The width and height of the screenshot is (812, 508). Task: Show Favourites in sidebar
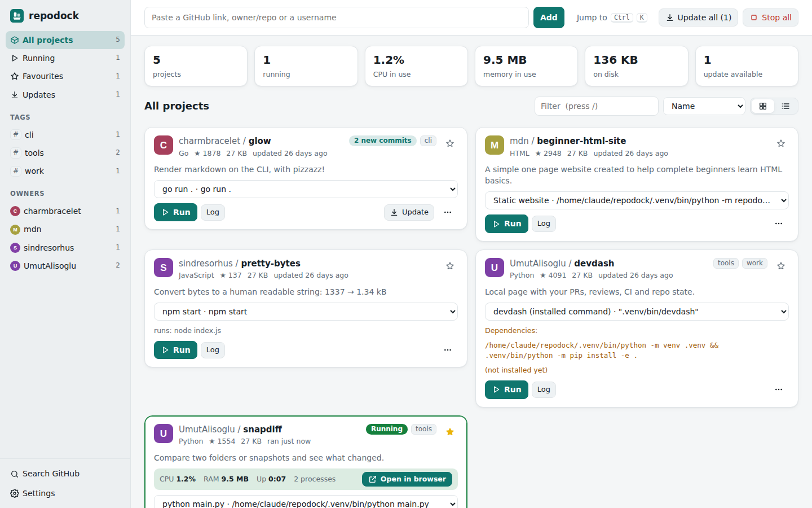pos(65,76)
